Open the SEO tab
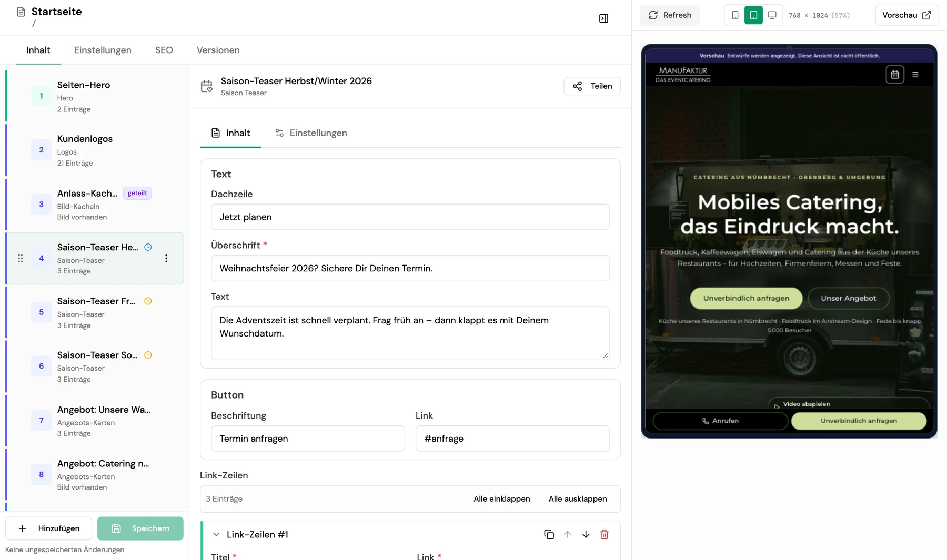947x560 pixels. point(164,50)
